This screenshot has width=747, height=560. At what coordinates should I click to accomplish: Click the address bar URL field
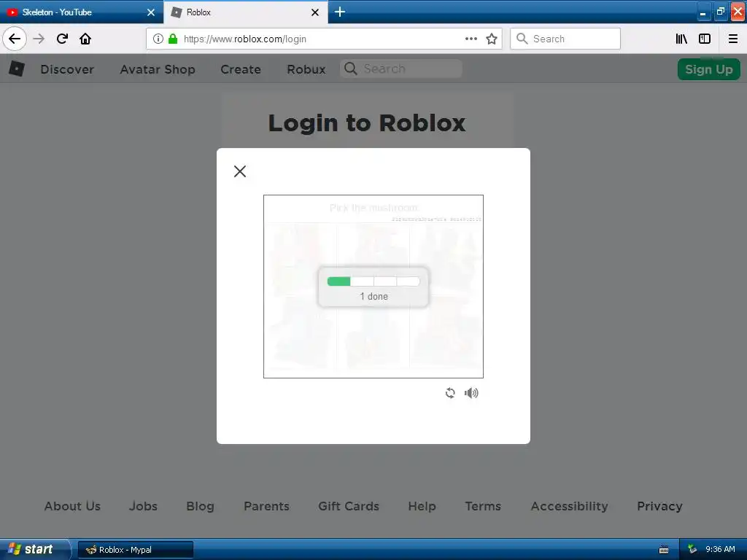[324, 39]
